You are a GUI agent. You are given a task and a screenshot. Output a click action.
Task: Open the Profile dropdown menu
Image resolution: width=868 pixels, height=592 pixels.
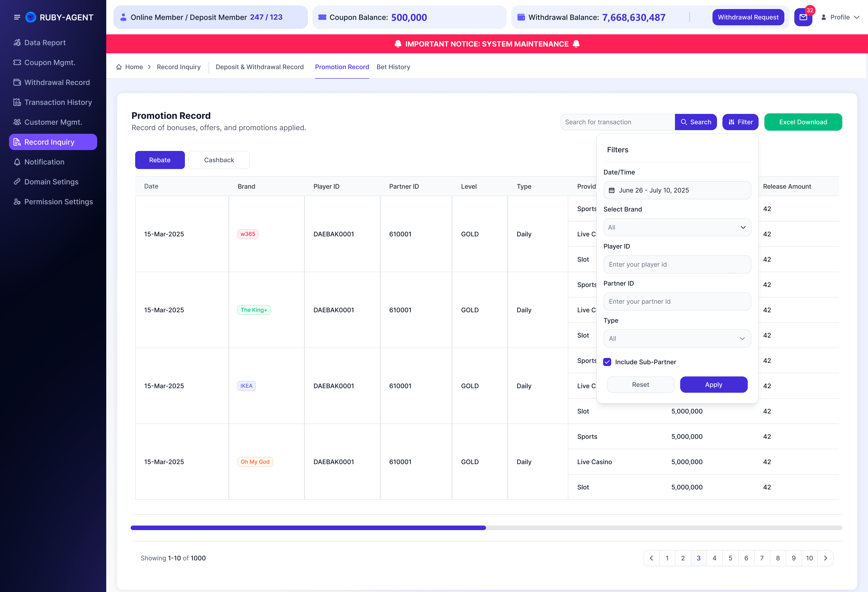[840, 17]
